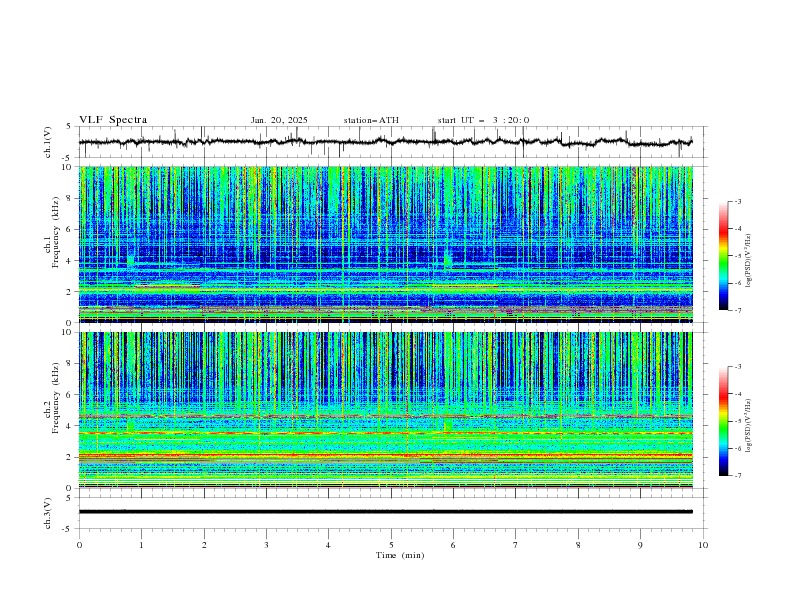Screen dimensions: 792x612
Task: Click the ch.1 colorbar "log(PSD)(V²/Hz)" label
Action: pos(749,261)
